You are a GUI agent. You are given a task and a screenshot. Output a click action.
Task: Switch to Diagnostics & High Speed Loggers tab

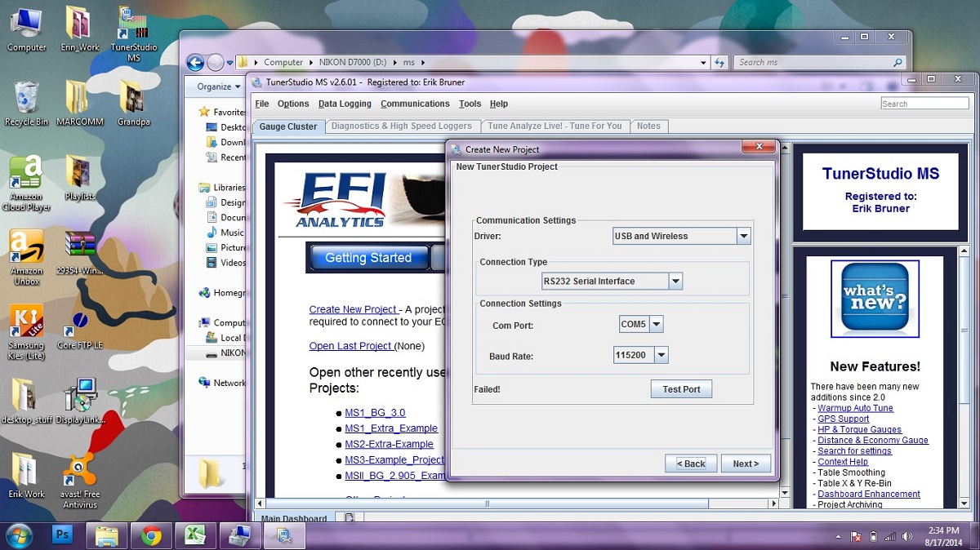402,126
